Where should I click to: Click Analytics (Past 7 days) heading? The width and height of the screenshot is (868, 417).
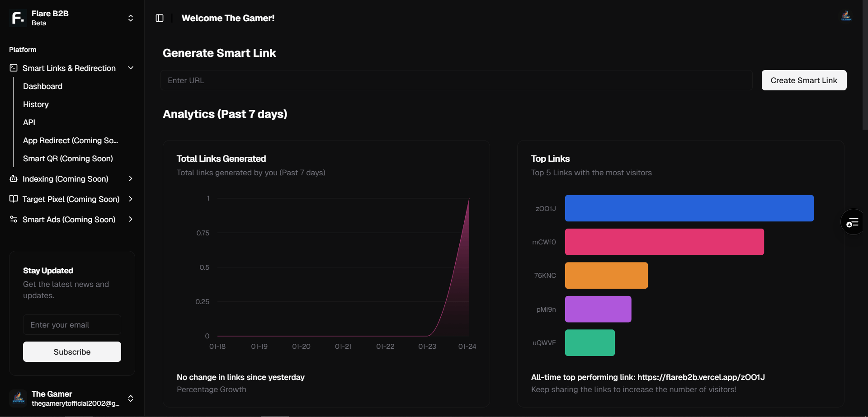[225, 114]
